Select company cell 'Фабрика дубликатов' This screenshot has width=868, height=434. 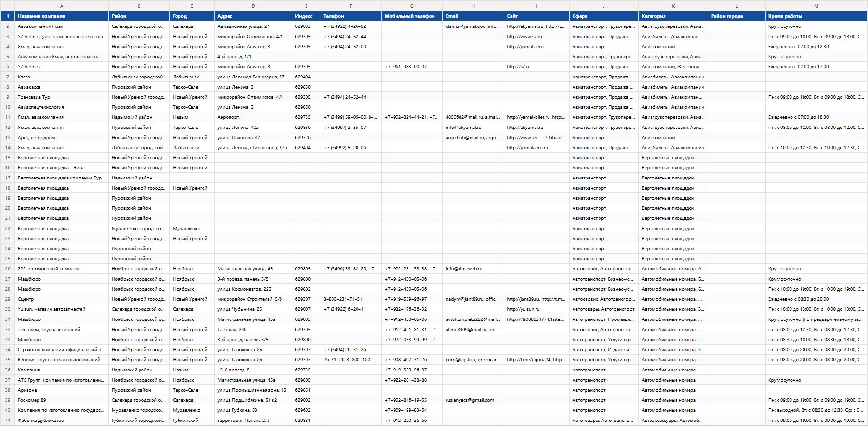click(62, 421)
